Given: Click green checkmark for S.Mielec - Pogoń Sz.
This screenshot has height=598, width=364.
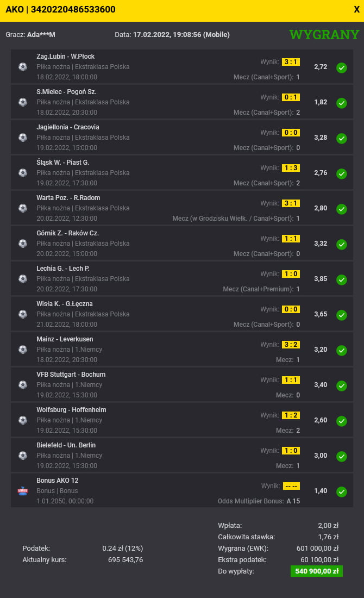Looking at the screenshot, I should coord(342,103).
